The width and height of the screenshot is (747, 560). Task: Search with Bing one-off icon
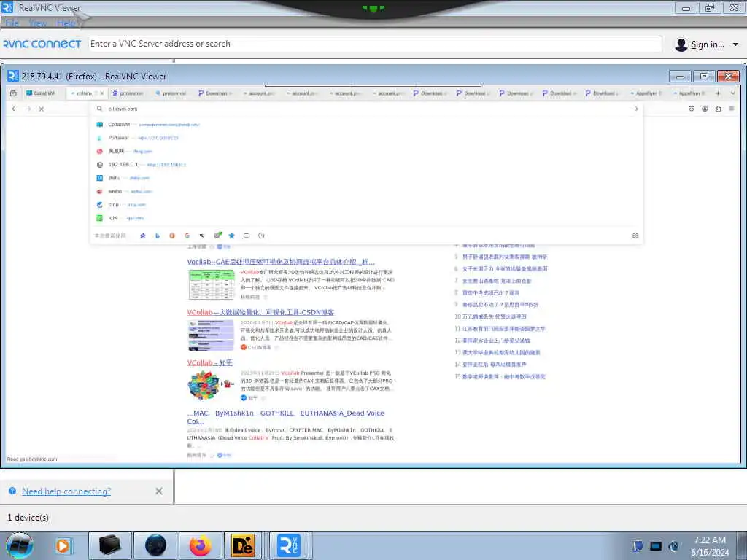pos(158,236)
